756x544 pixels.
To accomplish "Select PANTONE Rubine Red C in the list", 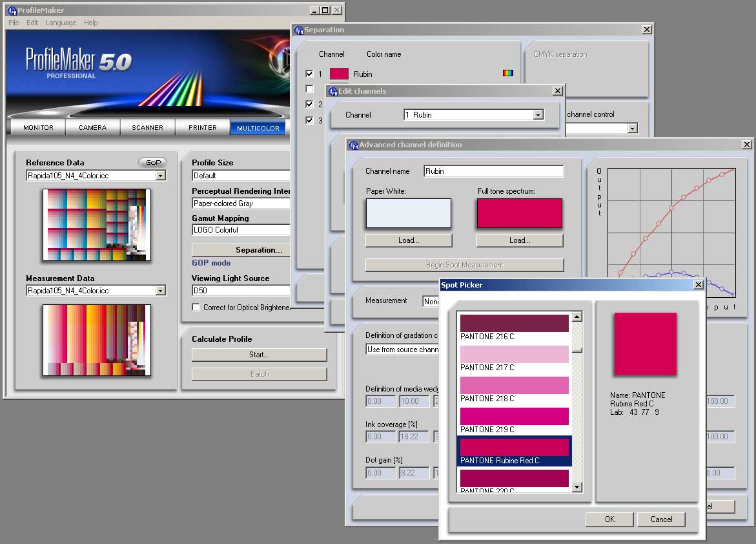I will (515, 452).
